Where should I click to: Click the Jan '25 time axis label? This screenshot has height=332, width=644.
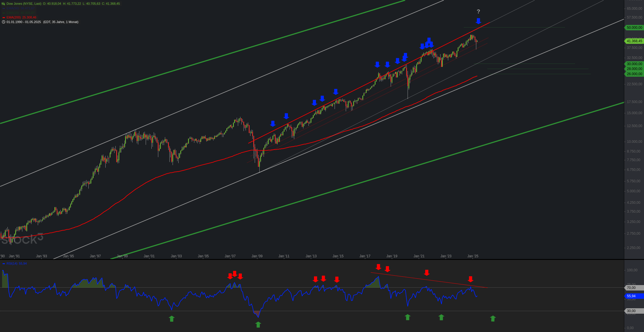coord(473,256)
